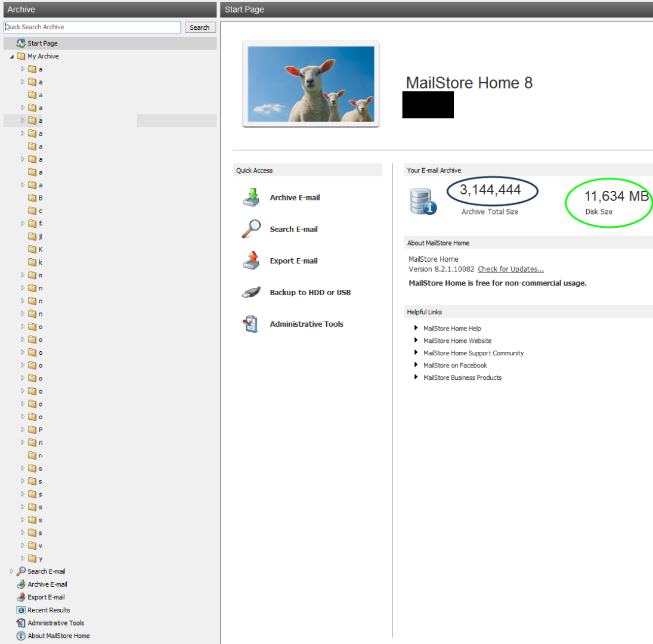This screenshot has height=644, width=653.
Task: Click the Check for Updates link
Action: coord(510,270)
